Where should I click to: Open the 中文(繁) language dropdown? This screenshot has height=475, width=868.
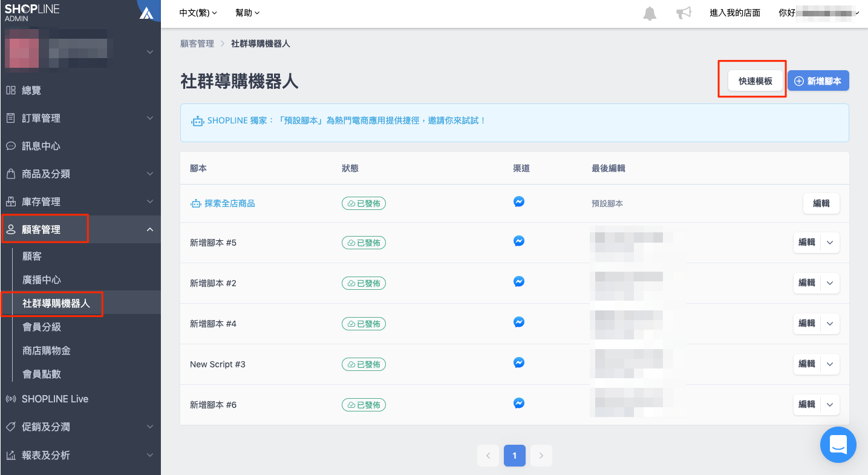pos(198,13)
